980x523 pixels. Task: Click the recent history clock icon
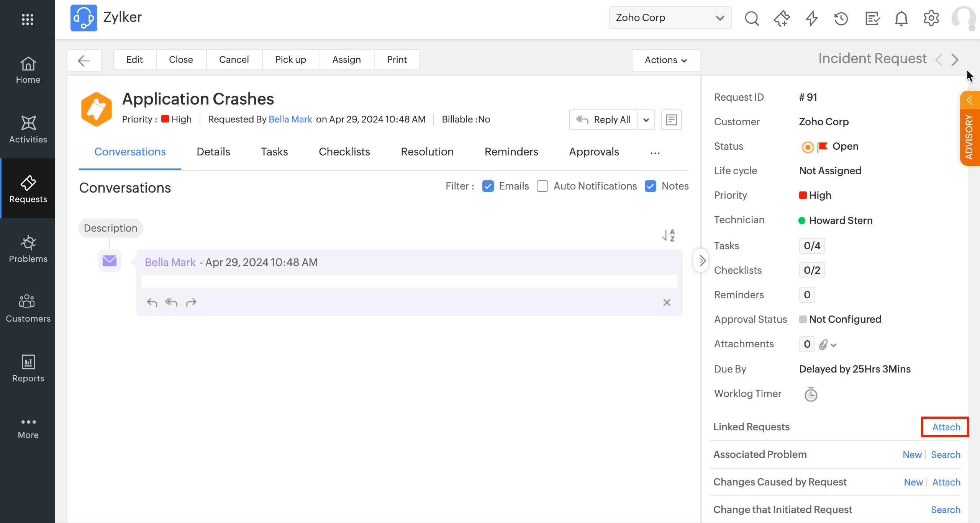point(841,18)
